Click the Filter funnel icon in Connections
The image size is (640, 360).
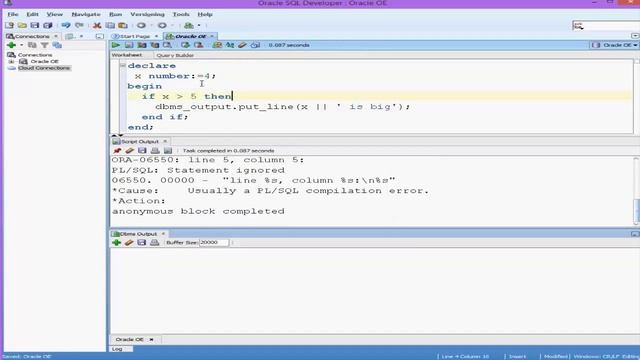44,45
